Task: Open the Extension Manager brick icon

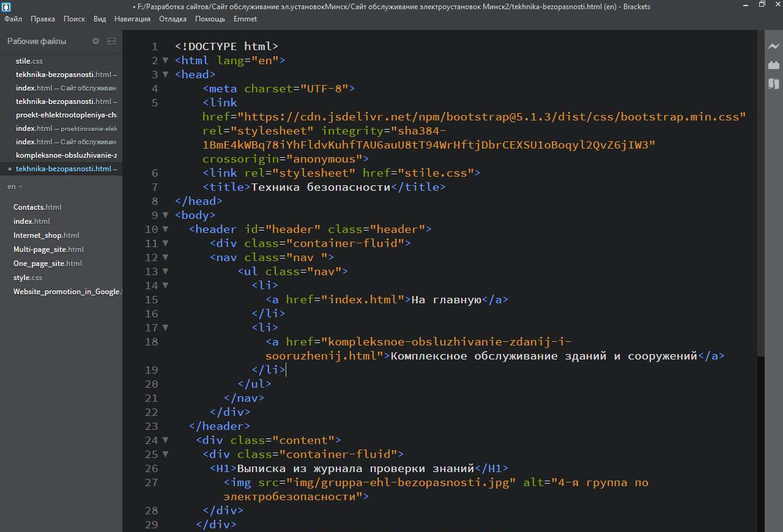Action: pos(774,65)
